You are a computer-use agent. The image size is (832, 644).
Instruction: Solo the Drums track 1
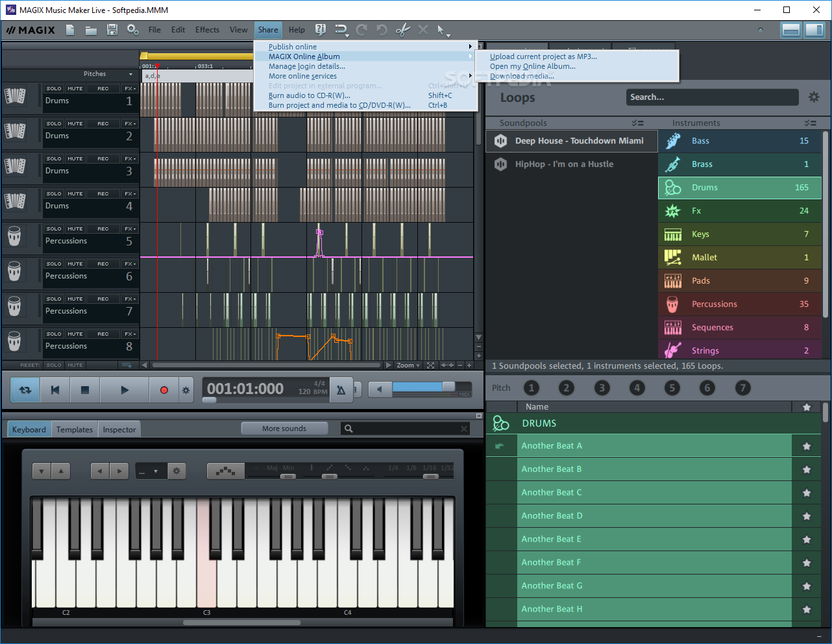[x=54, y=89]
